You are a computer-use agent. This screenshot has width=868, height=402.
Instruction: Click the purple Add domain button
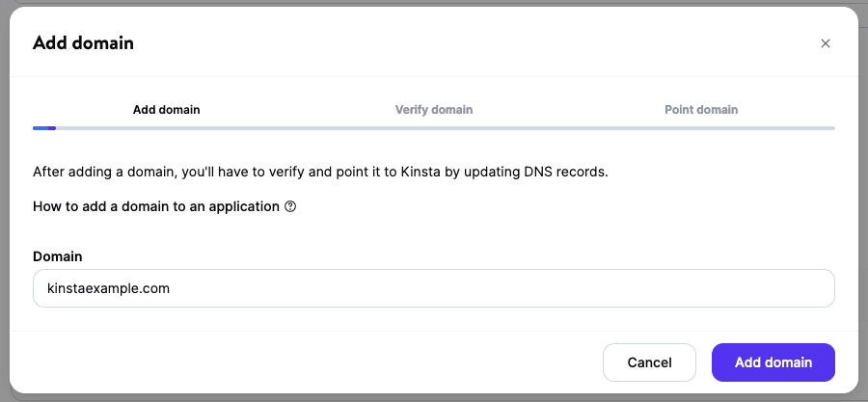773,362
